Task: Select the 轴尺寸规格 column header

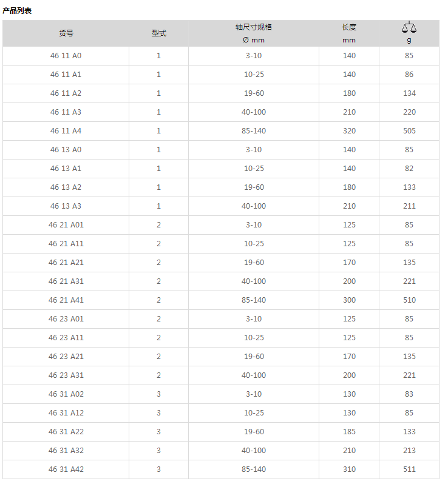Action: [x=254, y=27]
